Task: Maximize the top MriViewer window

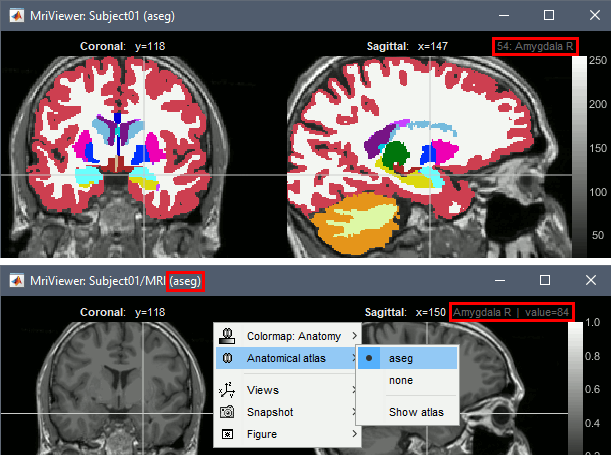Action: point(548,16)
